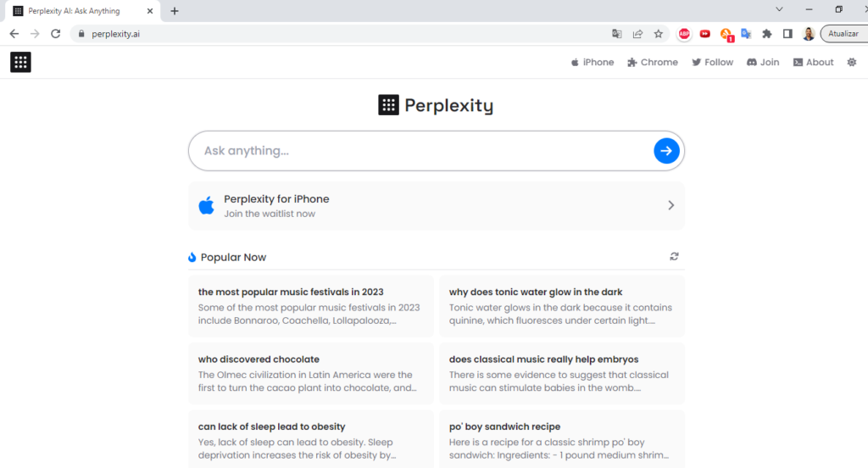
Task: Open the Perplexity for iPhone waitlist chevron
Action: [671, 205]
